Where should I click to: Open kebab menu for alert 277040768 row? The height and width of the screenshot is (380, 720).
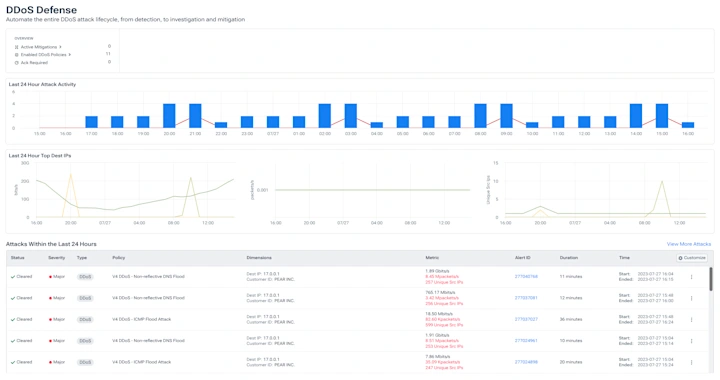point(692,277)
